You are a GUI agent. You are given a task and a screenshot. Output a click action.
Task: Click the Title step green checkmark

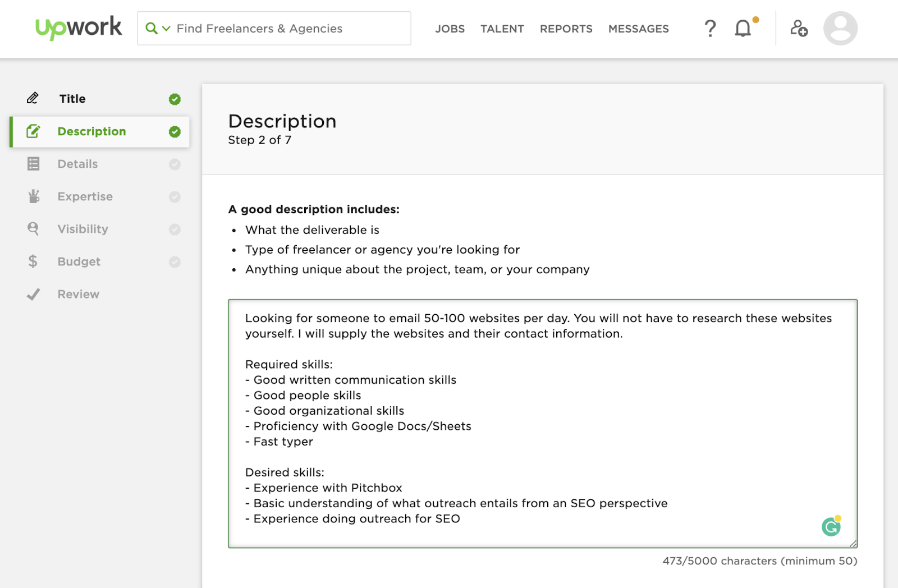175,99
